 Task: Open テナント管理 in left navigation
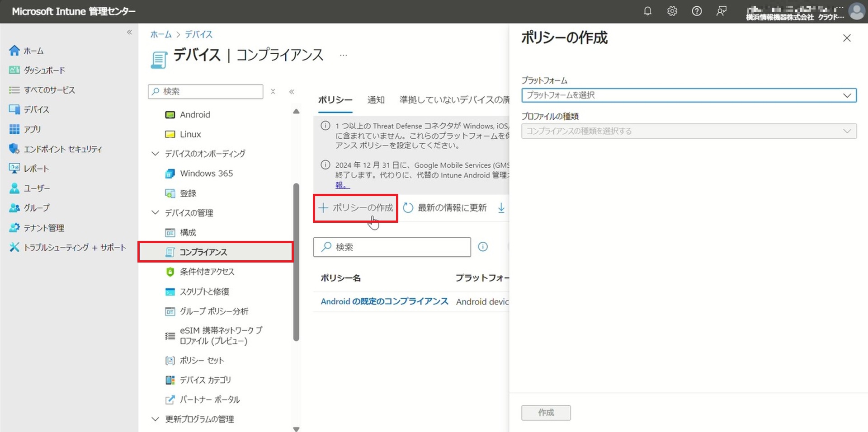[37, 228]
